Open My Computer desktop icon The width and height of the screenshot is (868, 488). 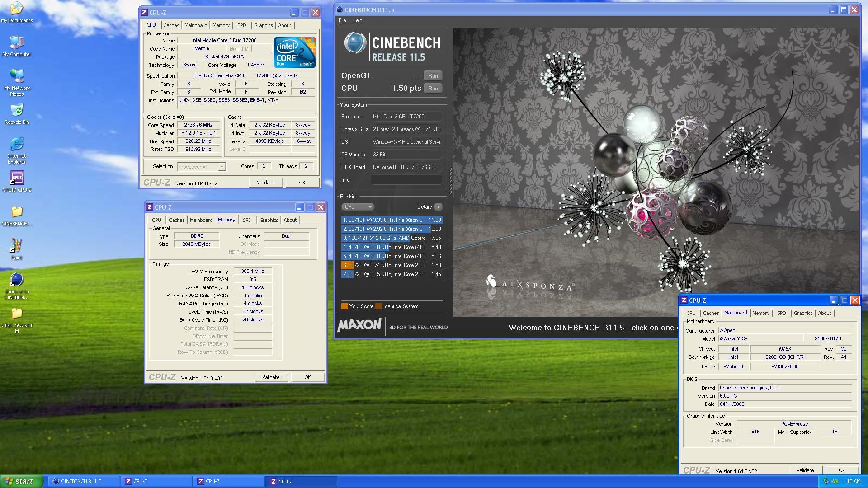(17, 46)
